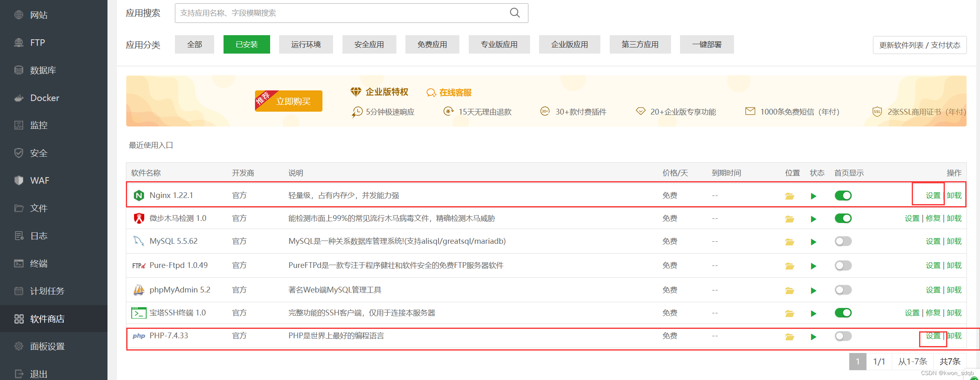980x380 pixels.
Task: Click PHP-7.4.33 status play icon
Action: click(x=813, y=337)
